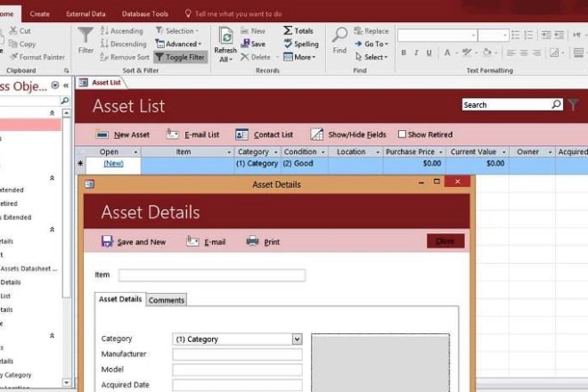Click the background fill color bucket

coord(486,53)
